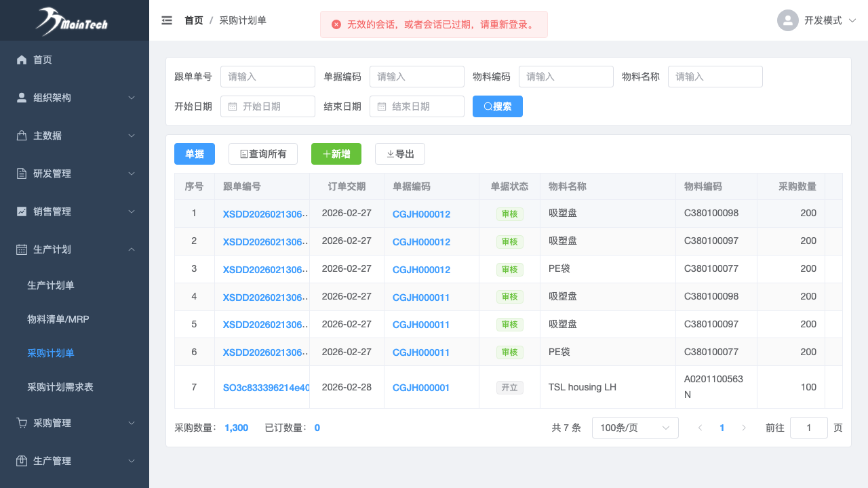Viewport: 868px width, 488px height.
Task: Export data with the 导出 button
Action: pyautogui.click(x=399, y=154)
